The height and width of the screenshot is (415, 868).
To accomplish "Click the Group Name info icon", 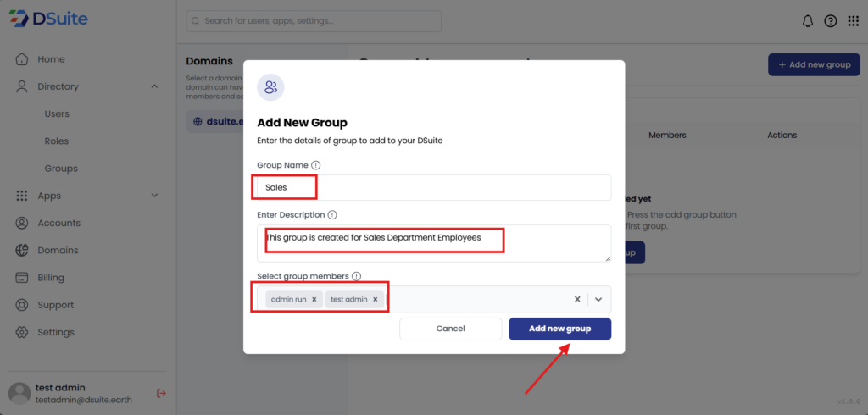I will pos(316,165).
